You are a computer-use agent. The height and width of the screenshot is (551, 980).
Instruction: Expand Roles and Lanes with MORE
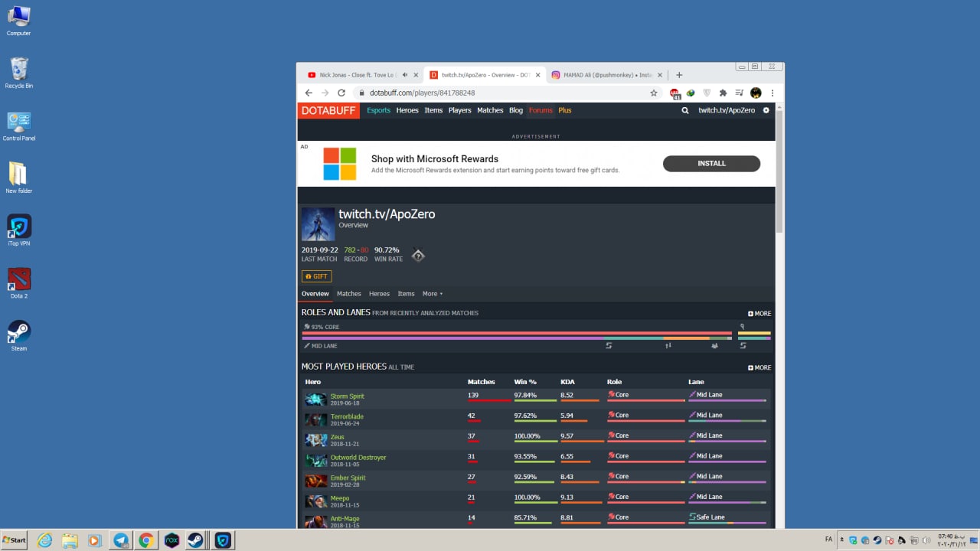pyautogui.click(x=759, y=314)
